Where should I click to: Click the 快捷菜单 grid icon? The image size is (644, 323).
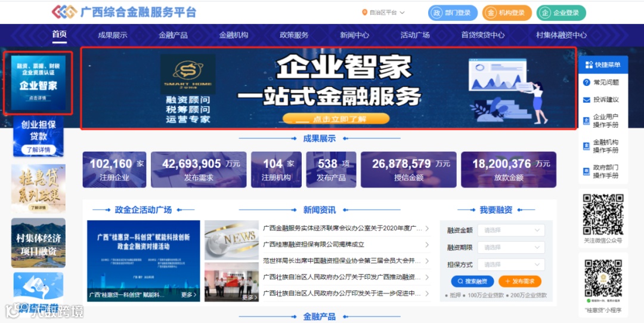click(x=589, y=65)
